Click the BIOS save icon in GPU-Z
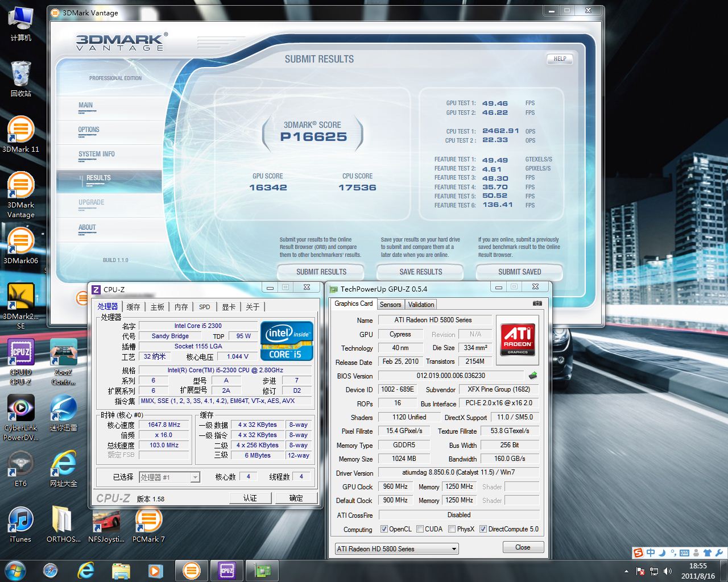Image resolution: width=728 pixels, height=582 pixels. coord(533,375)
